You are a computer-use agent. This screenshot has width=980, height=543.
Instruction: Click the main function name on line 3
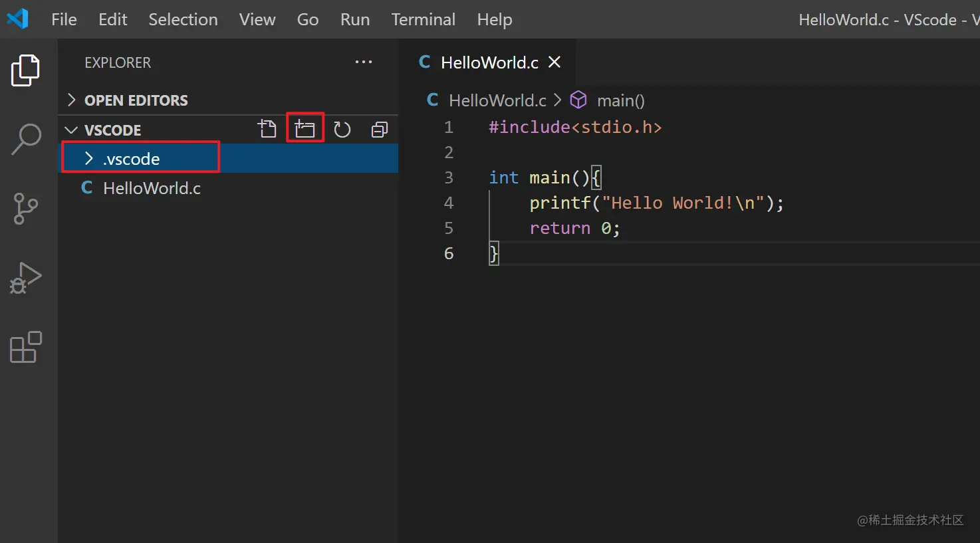pyautogui.click(x=549, y=177)
